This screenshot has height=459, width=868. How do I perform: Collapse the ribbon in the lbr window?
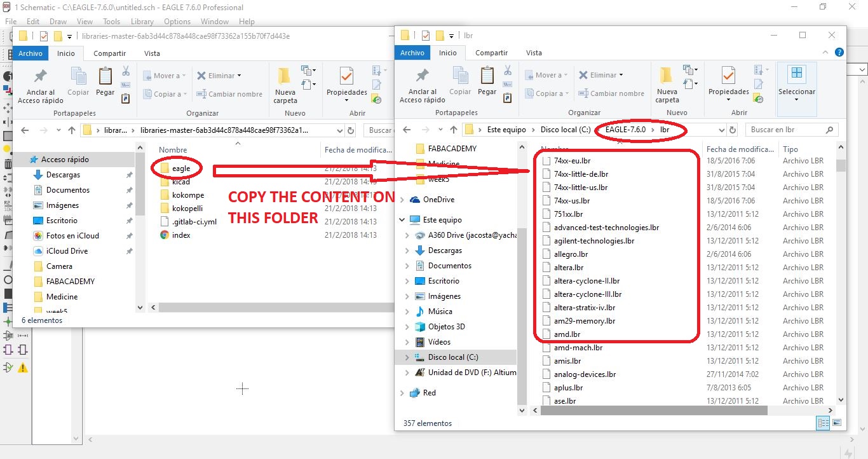coord(827,53)
